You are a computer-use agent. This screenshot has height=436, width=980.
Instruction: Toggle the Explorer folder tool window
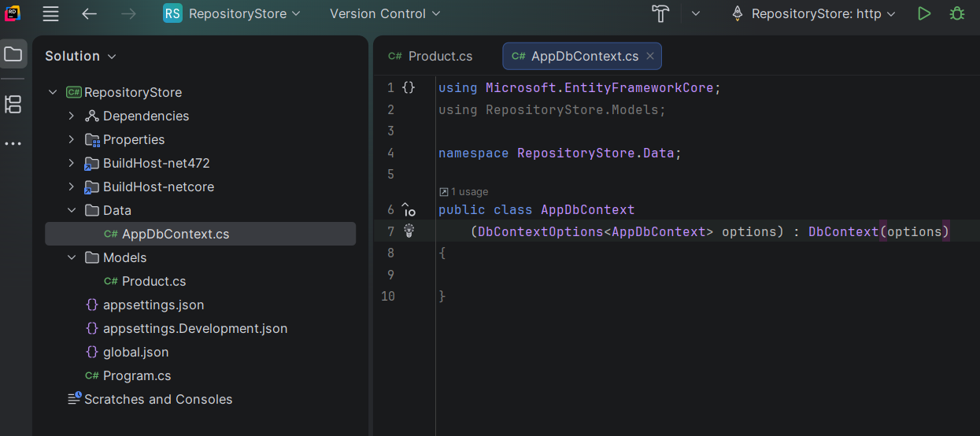(x=13, y=54)
